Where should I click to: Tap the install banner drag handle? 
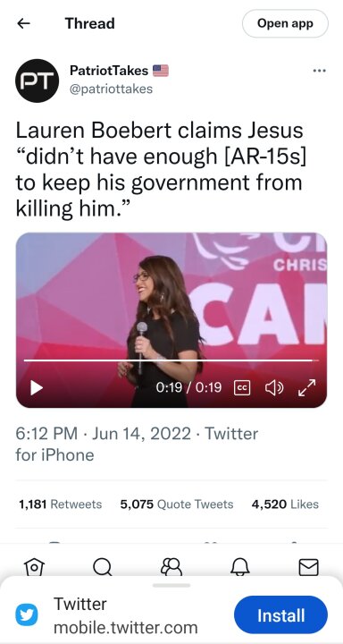[171, 585]
